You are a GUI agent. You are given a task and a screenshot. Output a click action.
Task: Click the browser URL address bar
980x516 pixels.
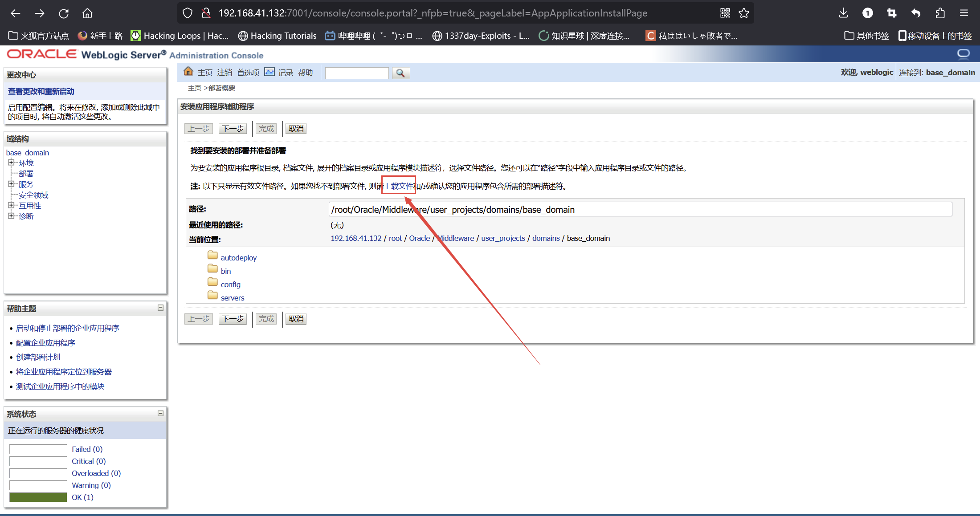click(x=465, y=13)
